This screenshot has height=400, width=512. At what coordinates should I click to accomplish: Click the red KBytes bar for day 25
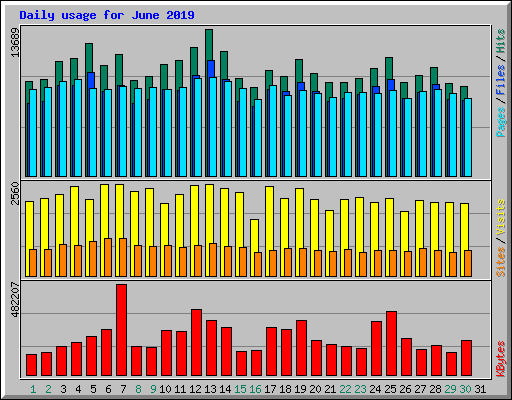[x=392, y=344]
